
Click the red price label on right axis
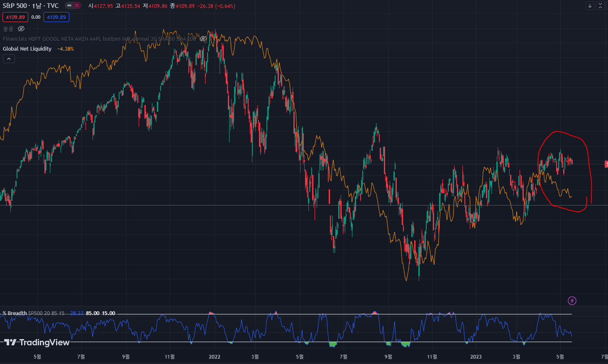606,164
